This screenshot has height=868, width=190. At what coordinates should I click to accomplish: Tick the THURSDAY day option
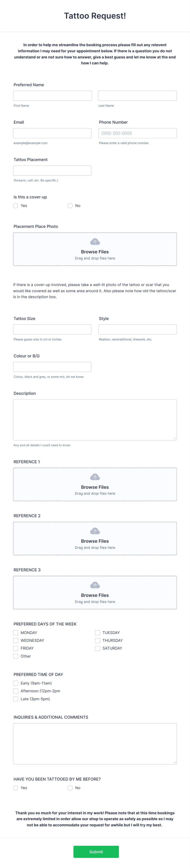coord(97,641)
